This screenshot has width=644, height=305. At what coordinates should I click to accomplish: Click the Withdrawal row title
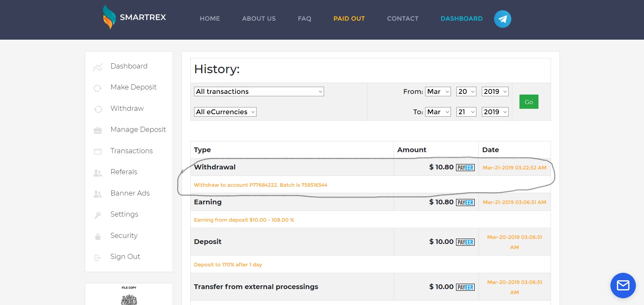[x=215, y=167]
